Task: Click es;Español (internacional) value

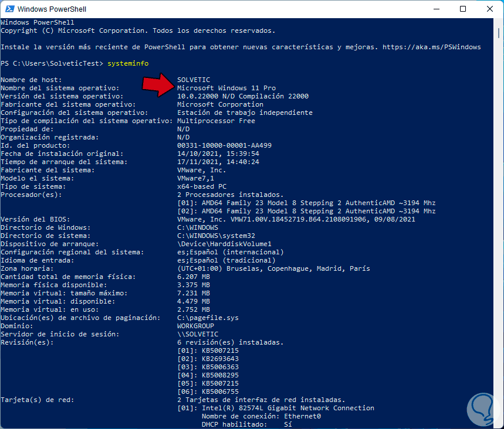Action: click(x=231, y=252)
